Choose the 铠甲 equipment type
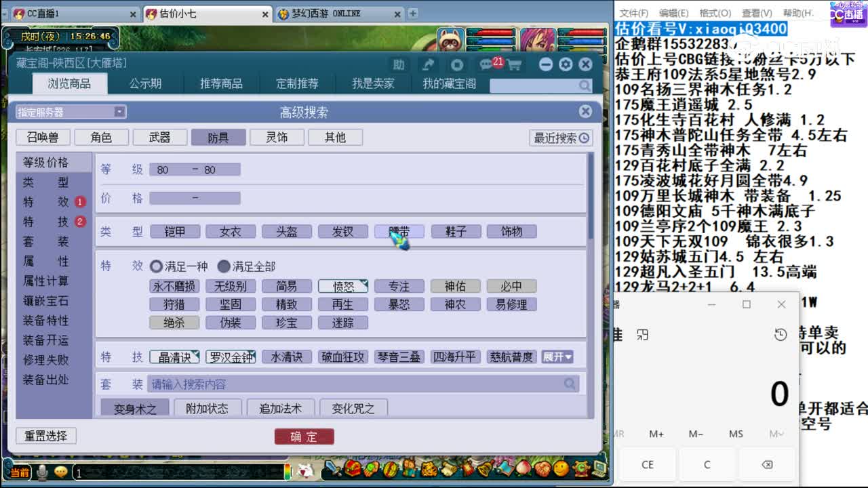The height and width of the screenshot is (488, 868). 174,231
